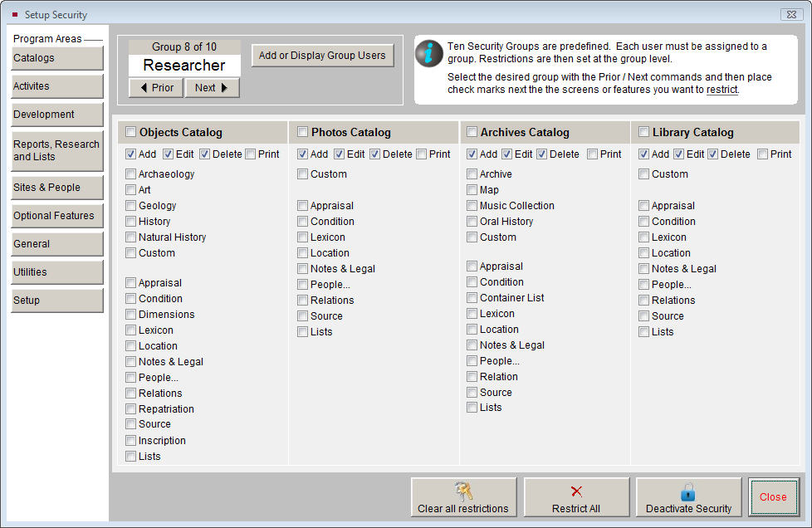Click the left arrow on the Prior button

coord(144,87)
